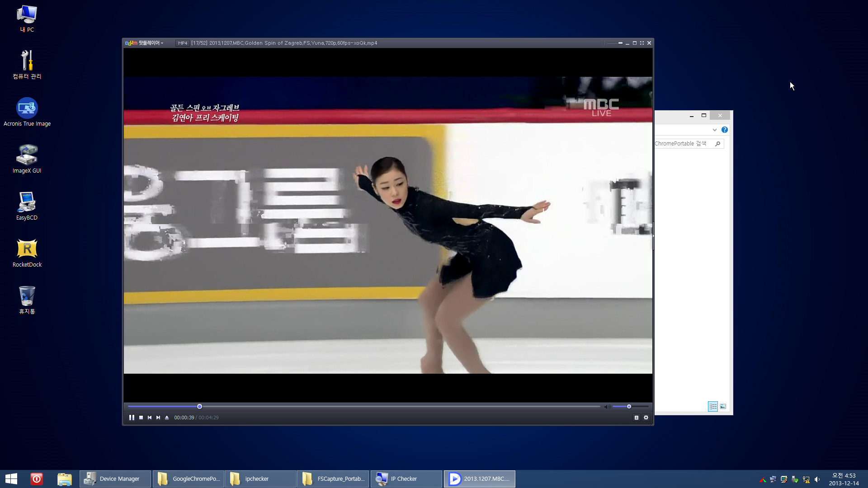Toggle PotPlayer fullscreen mode button

click(x=642, y=43)
